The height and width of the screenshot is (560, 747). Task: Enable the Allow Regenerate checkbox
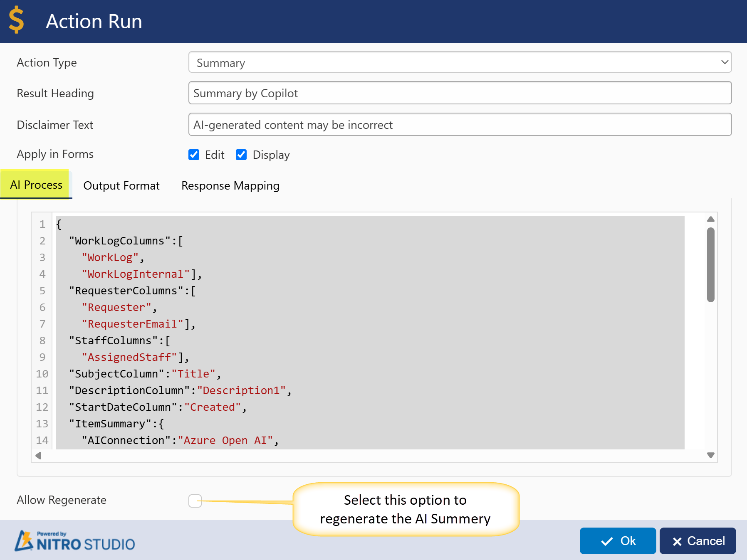195,501
